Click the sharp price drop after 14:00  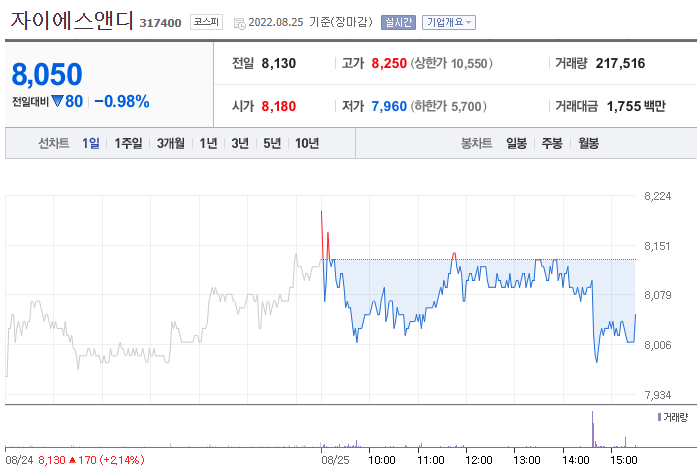pyautogui.click(x=594, y=321)
